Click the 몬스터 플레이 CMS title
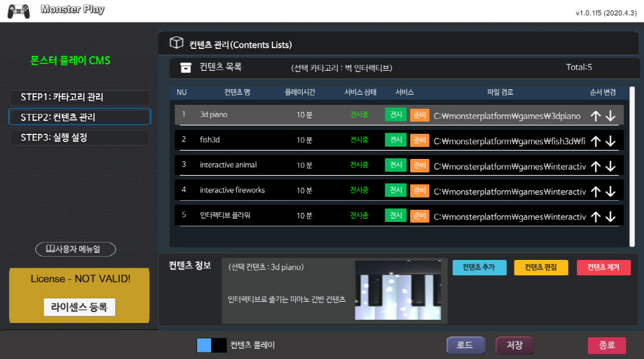 [x=70, y=60]
